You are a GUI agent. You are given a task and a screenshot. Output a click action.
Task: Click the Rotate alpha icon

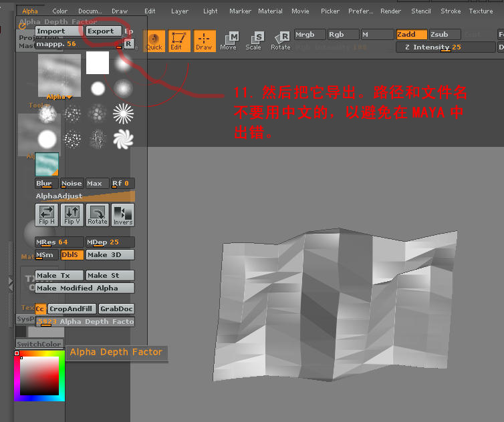coord(98,215)
